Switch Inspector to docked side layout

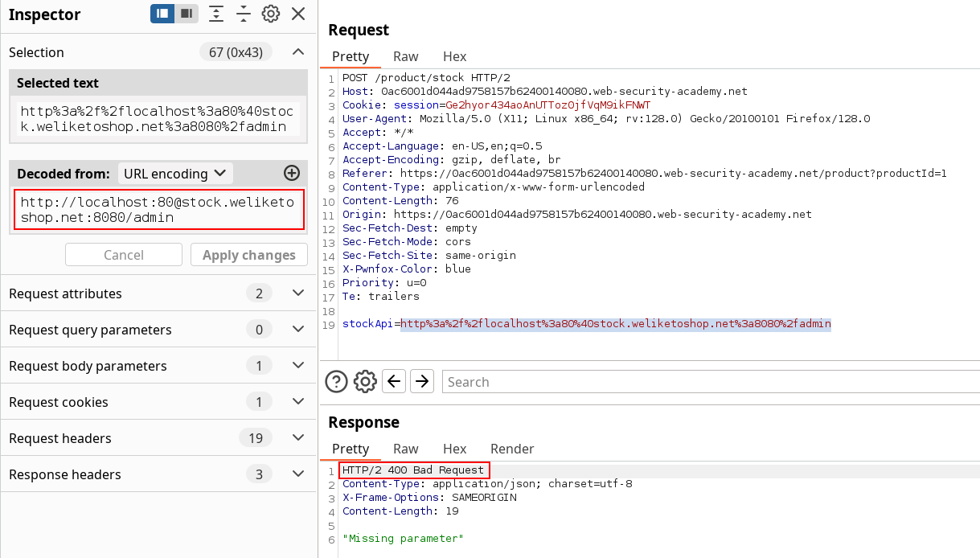162,14
